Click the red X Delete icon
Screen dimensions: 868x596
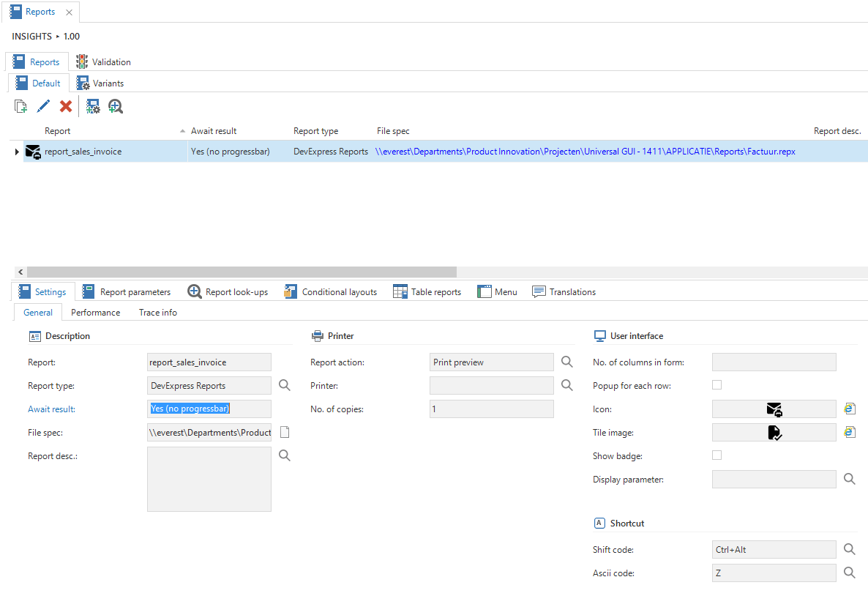coord(66,107)
